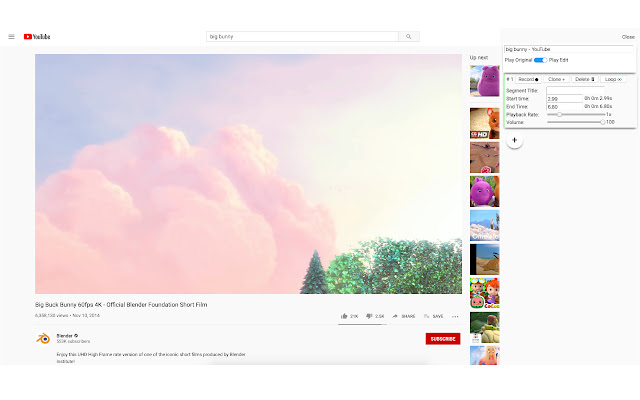Click the search magnifier button
This screenshot has width=640, height=400.
pyautogui.click(x=409, y=37)
